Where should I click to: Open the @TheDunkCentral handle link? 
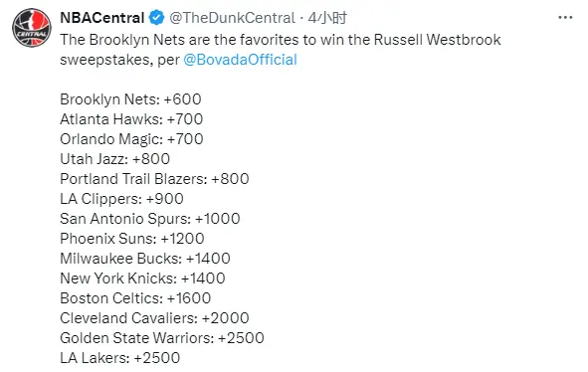(x=232, y=18)
